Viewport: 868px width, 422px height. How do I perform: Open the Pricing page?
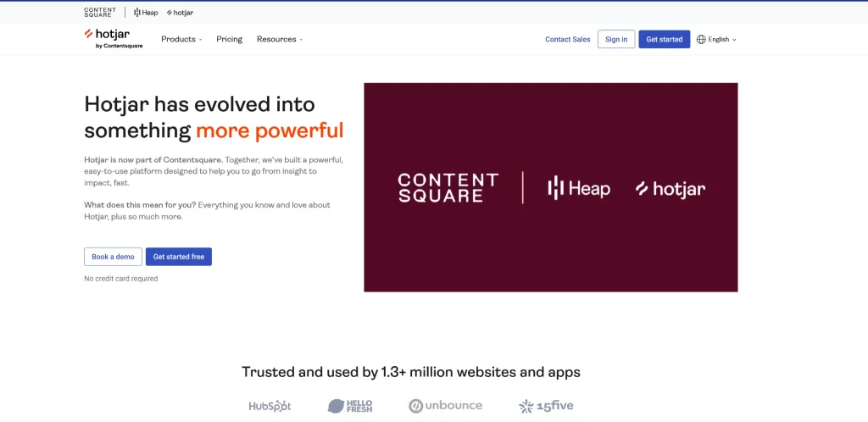[x=229, y=39]
